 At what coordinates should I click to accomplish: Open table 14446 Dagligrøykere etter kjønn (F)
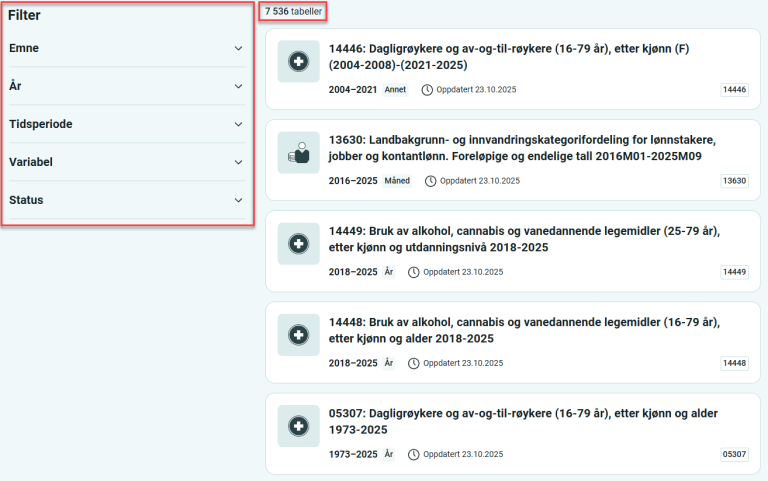pyautogui.click(x=508, y=57)
